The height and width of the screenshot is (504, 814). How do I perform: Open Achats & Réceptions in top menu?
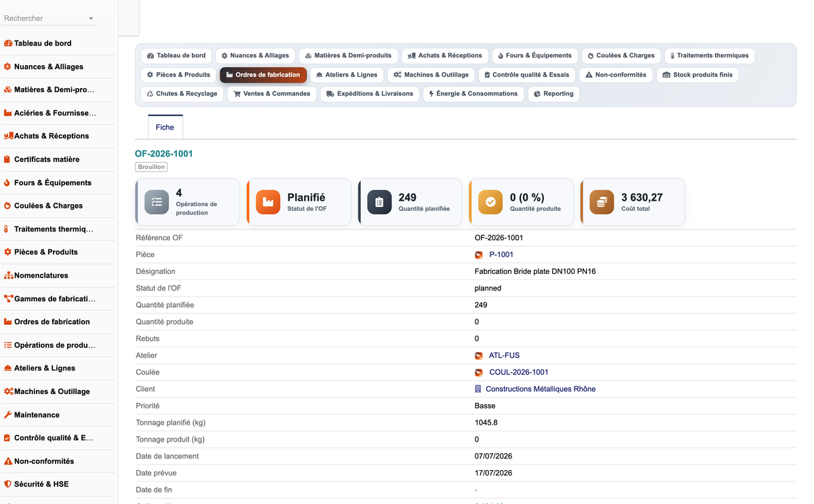pyautogui.click(x=445, y=56)
